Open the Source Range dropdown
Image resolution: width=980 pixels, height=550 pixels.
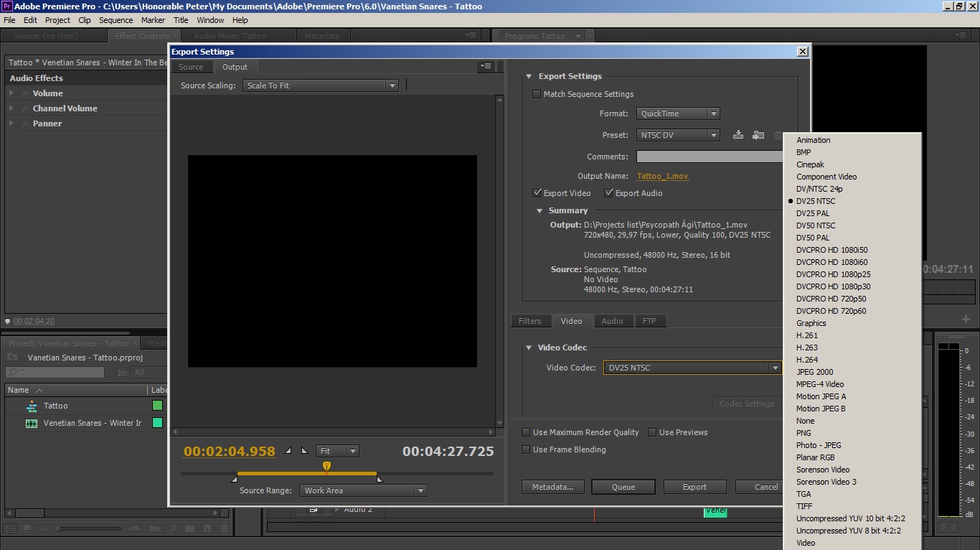click(x=363, y=490)
